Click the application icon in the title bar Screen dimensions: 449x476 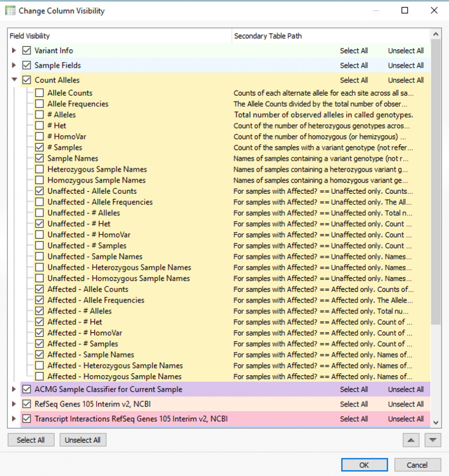[x=10, y=10]
